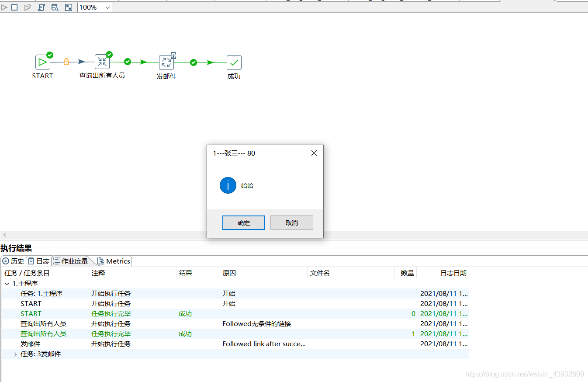588x382 pixels.
Task: Click the orange lock icon on the START hop
Action: coord(66,62)
